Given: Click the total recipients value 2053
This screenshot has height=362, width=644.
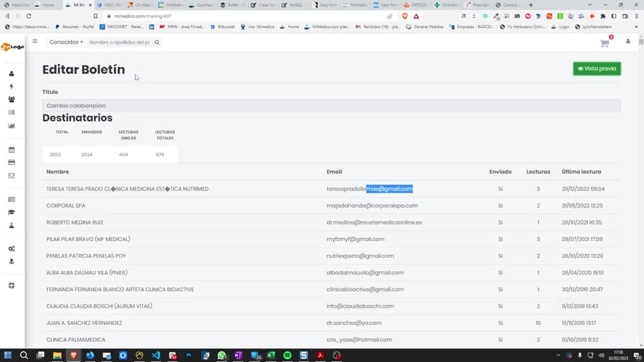Looking at the screenshot, I should pyautogui.click(x=55, y=155).
